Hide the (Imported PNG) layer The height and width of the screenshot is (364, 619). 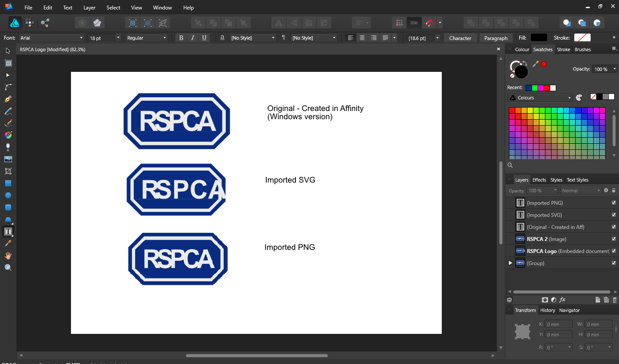point(614,203)
